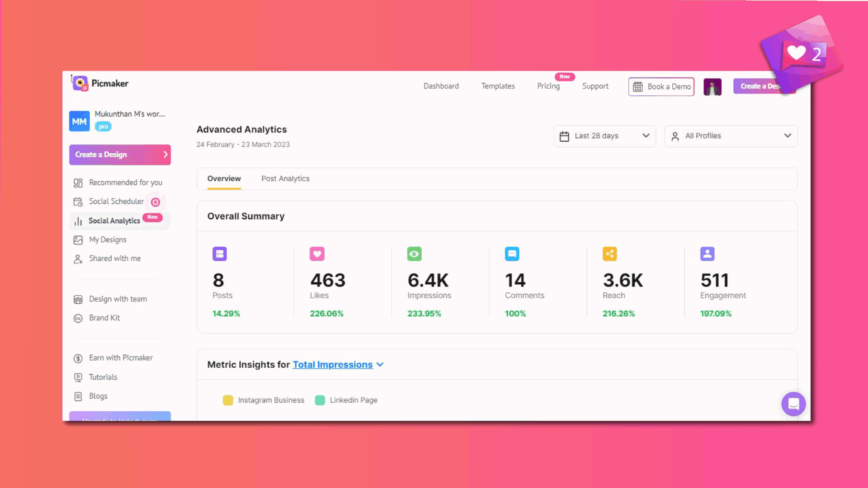
Task: Select the MM workspace tile
Action: [80, 121]
